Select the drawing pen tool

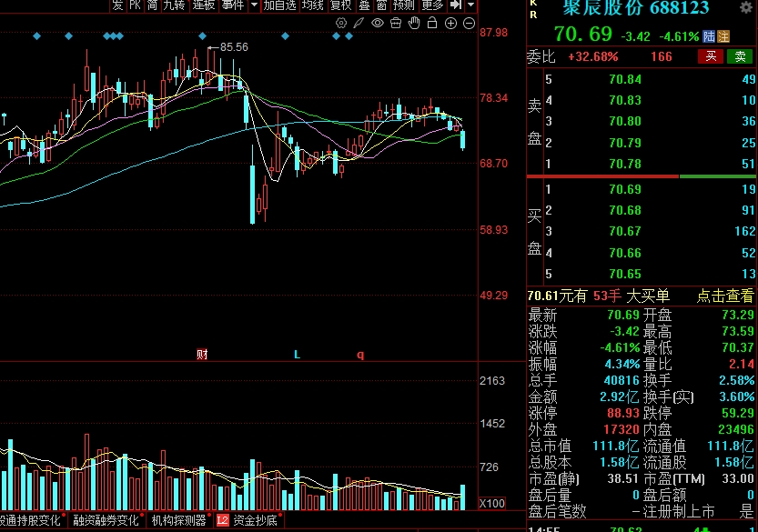(x=359, y=24)
